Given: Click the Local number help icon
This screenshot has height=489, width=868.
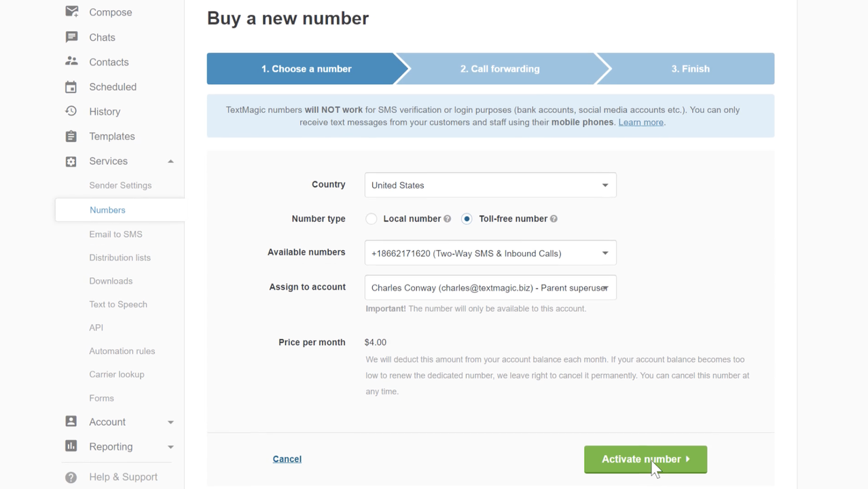Looking at the screenshot, I should pos(448,219).
